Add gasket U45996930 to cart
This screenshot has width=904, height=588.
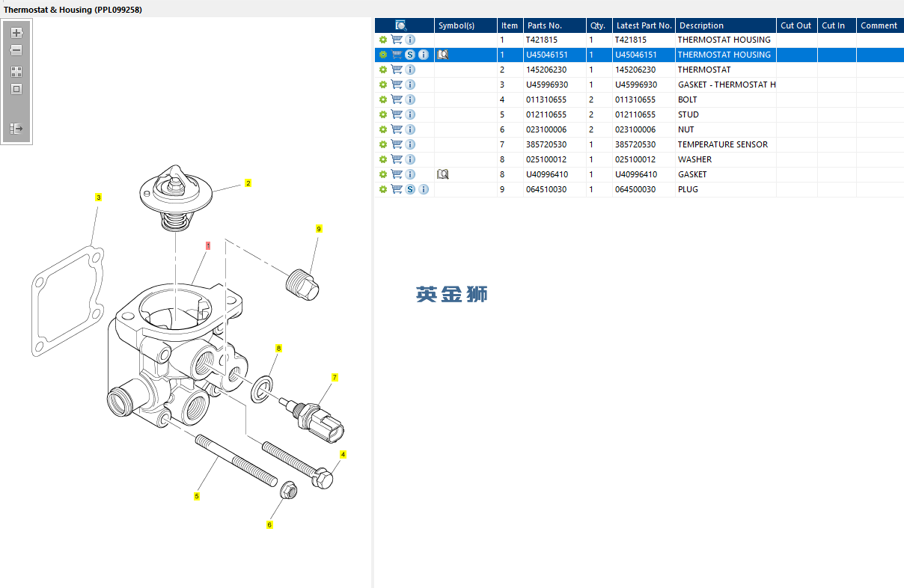[x=397, y=85]
